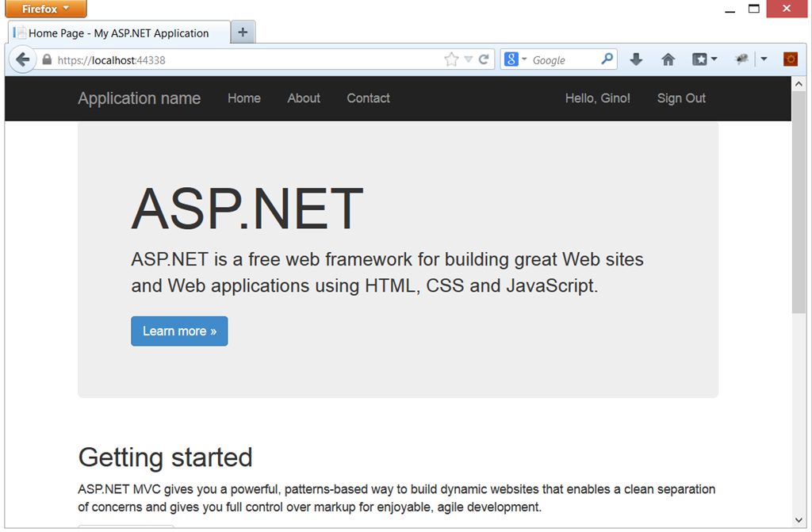Click the puzzle-piece add-on toolbar icon

pos(741,59)
